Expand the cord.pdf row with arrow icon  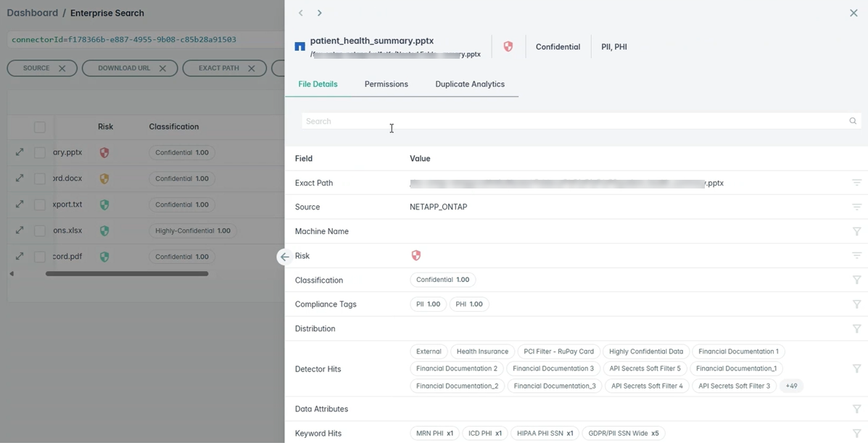pyautogui.click(x=20, y=256)
